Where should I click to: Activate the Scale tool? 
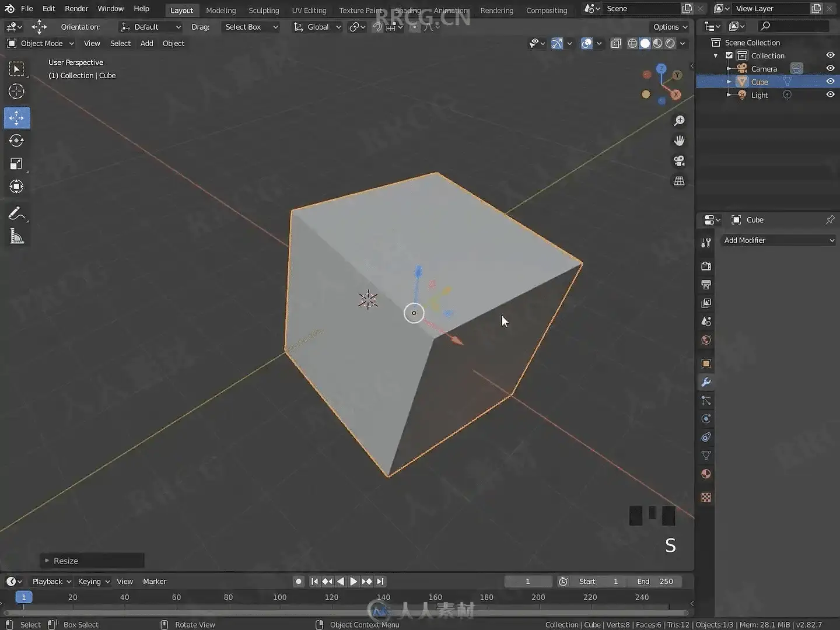(x=16, y=164)
